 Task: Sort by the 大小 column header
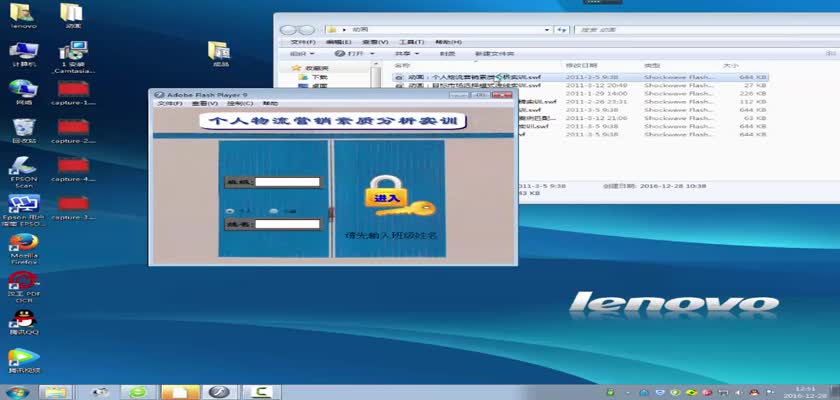(x=731, y=65)
